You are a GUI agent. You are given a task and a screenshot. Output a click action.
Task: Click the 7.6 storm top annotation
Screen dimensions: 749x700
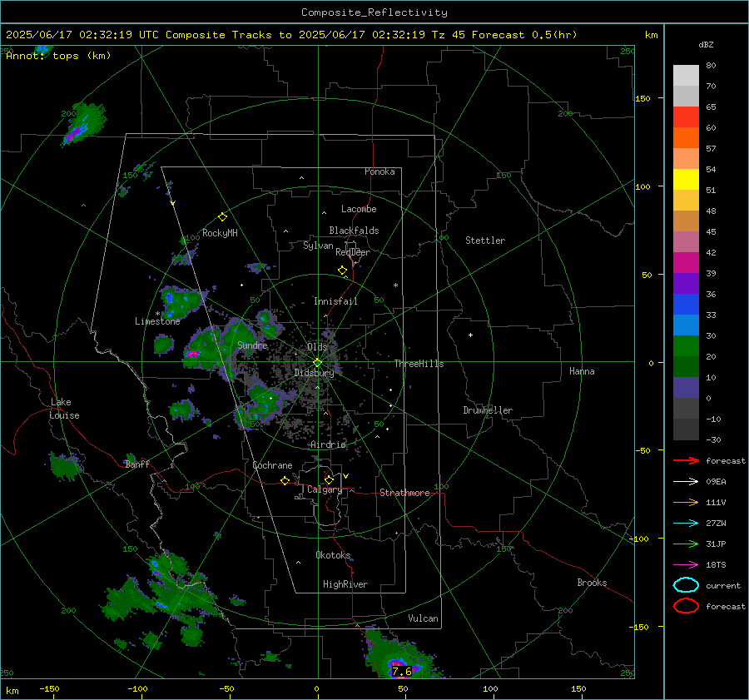click(x=402, y=672)
